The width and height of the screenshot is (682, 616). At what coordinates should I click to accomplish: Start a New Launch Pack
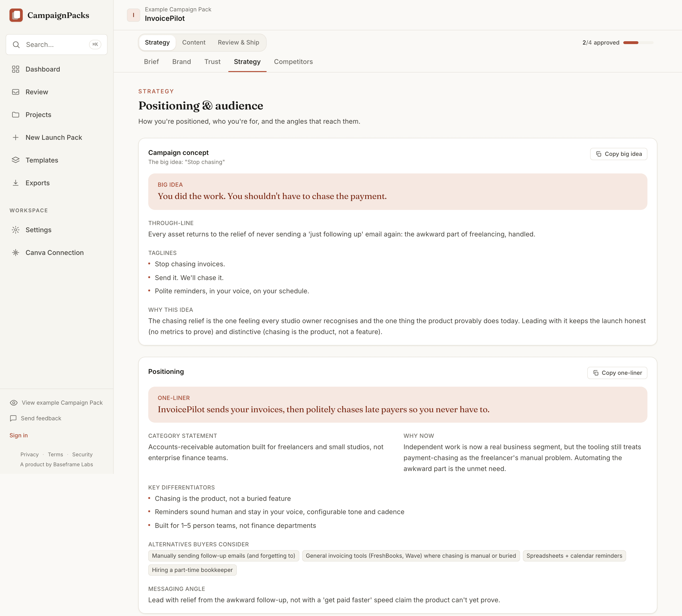(x=57, y=137)
